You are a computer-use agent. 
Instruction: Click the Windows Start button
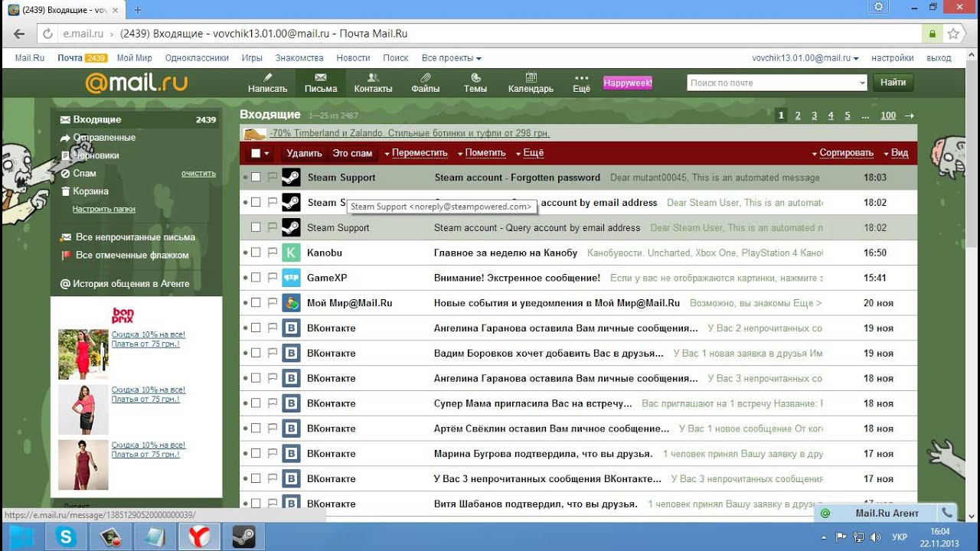pos(21,537)
